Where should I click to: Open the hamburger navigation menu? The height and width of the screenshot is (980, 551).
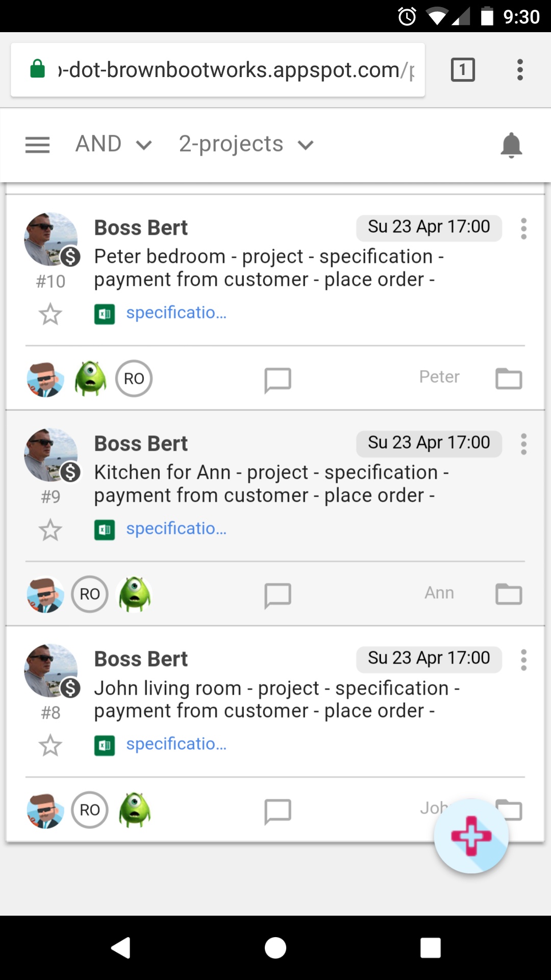pos(38,145)
